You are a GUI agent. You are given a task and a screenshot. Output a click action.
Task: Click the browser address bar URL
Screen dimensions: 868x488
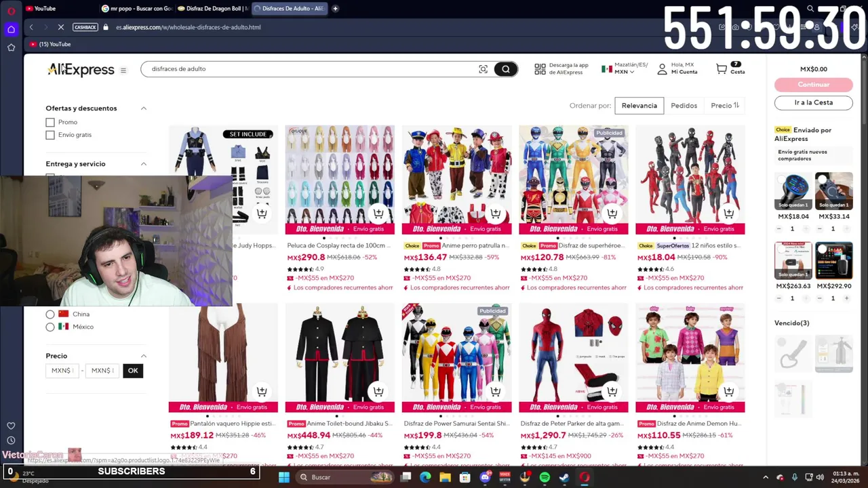pos(188,27)
